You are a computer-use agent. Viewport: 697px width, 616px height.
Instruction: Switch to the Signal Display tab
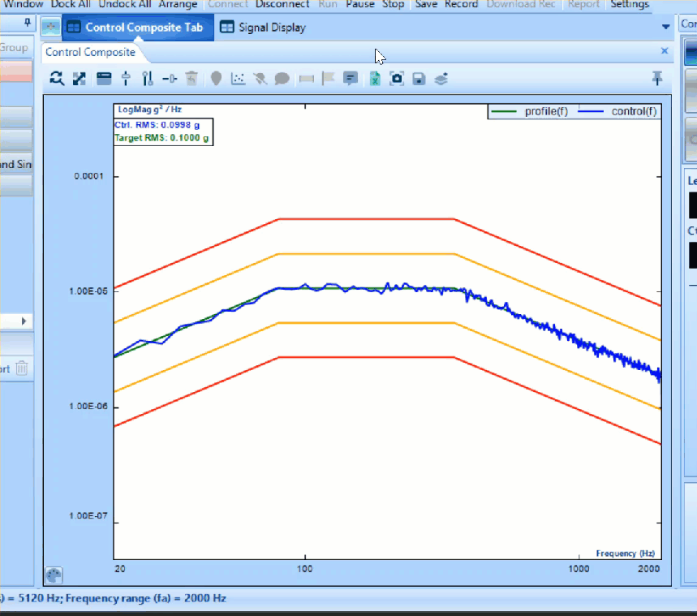[x=263, y=28]
